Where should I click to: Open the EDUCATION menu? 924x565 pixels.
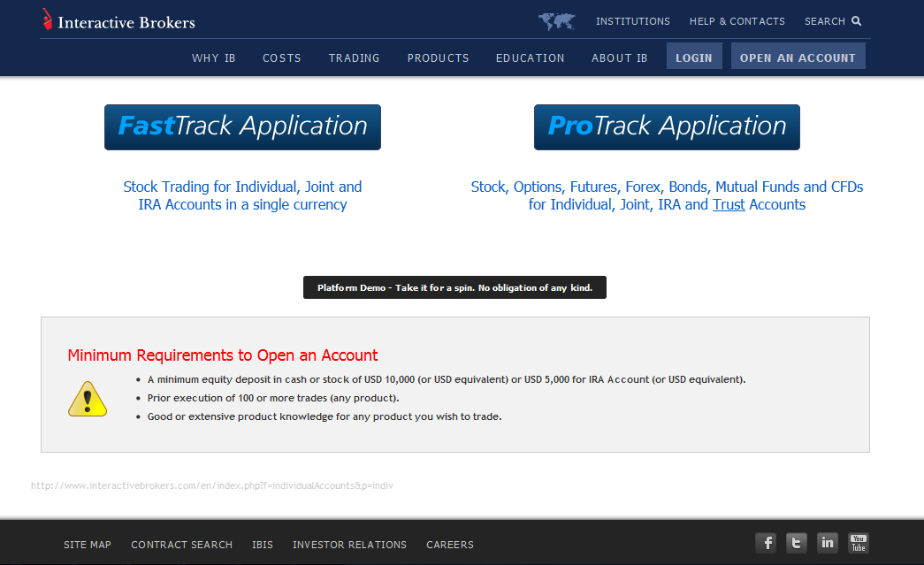tap(531, 58)
